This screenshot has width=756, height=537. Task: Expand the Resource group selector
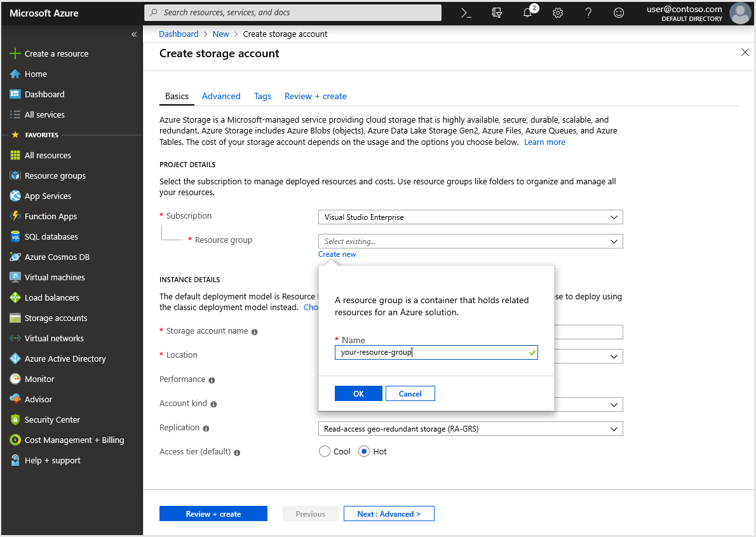click(x=470, y=241)
